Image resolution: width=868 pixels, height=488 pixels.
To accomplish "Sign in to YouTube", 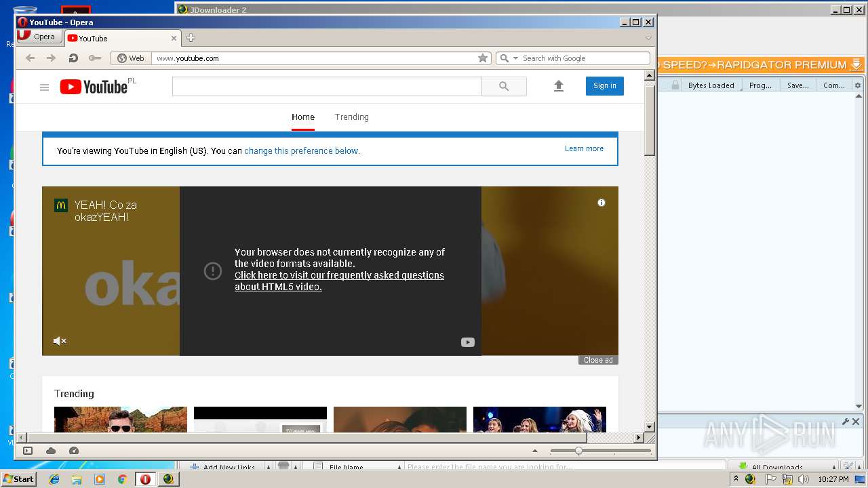I will (605, 86).
